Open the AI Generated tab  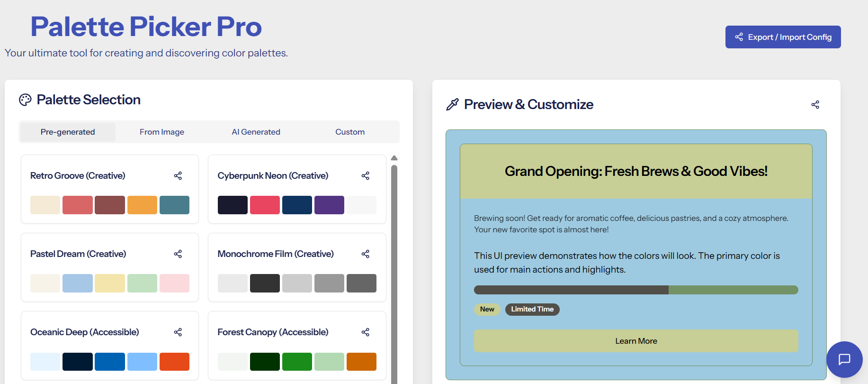click(256, 132)
